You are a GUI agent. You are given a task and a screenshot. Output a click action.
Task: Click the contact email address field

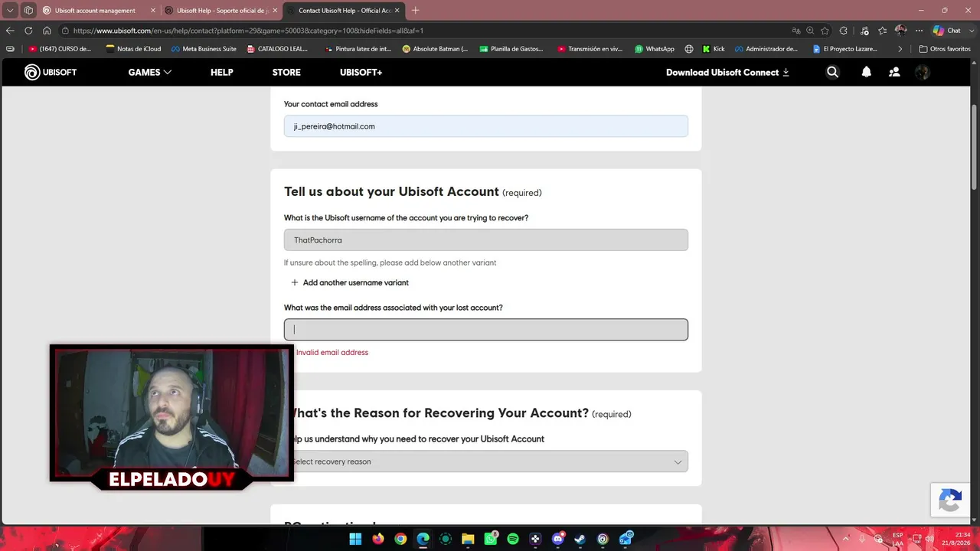click(x=486, y=126)
